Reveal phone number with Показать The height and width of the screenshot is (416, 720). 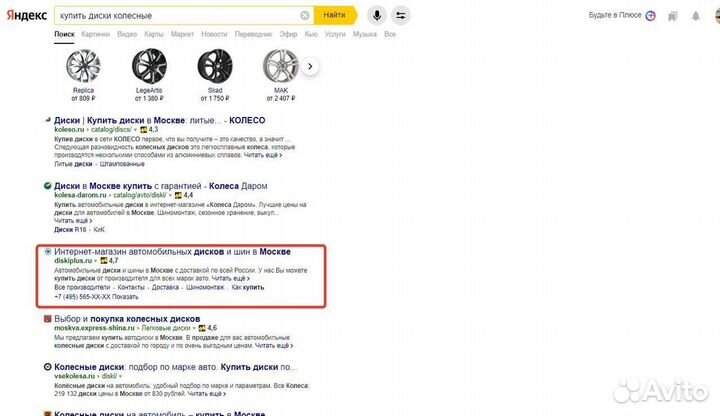pyautogui.click(x=125, y=297)
